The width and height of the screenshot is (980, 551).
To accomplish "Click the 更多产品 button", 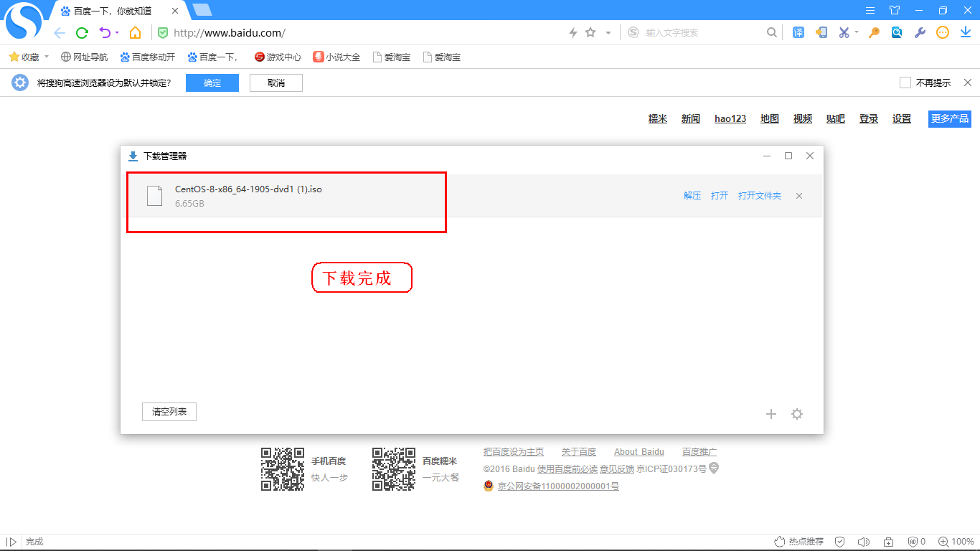I will pyautogui.click(x=950, y=119).
